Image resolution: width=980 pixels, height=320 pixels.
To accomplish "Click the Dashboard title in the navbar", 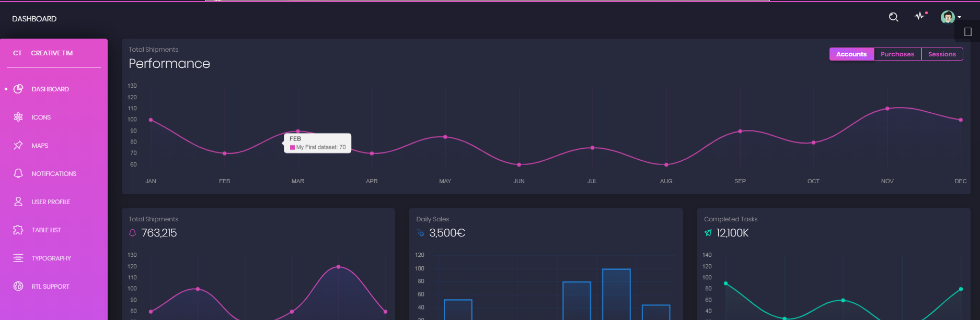I will (x=34, y=19).
